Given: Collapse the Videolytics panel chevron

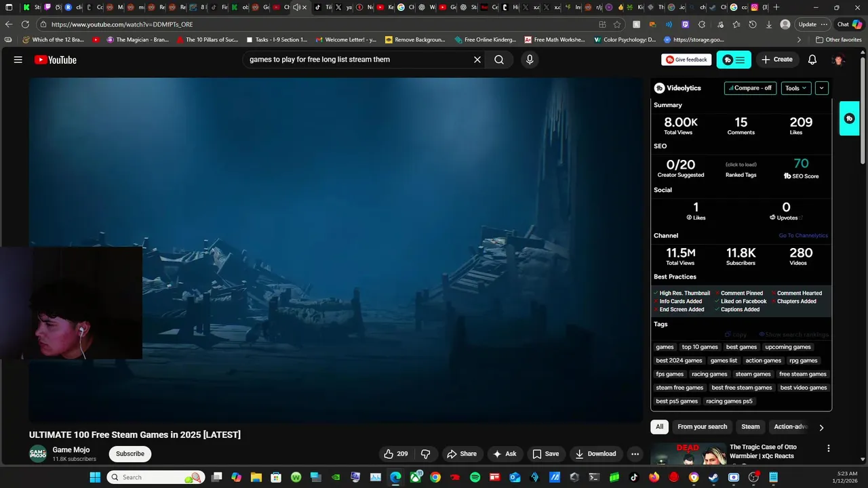Looking at the screenshot, I should [x=821, y=88].
